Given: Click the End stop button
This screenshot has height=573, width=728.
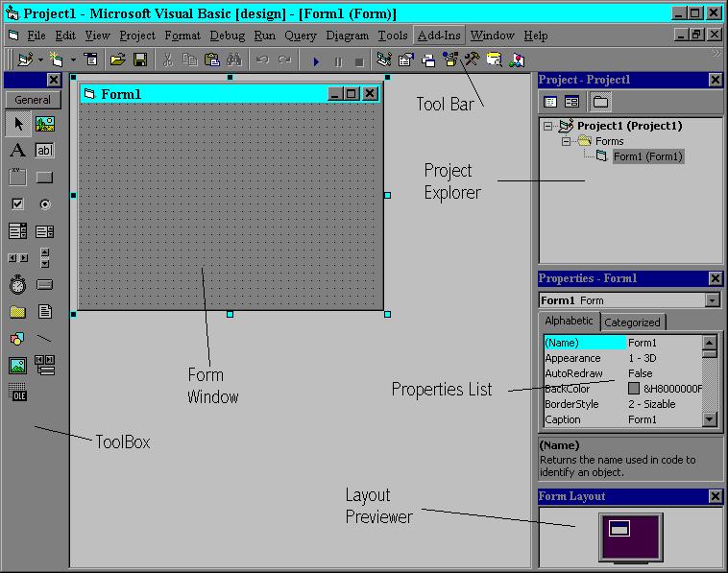Looking at the screenshot, I should 359,61.
